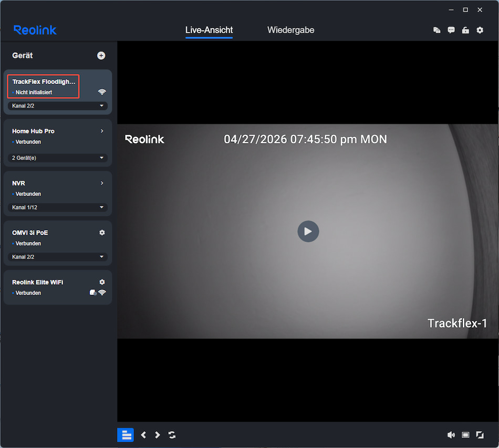The width and height of the screenshot is (499, 448).
Task: Click the Reolink logo in header
Action: pos(35,30)
